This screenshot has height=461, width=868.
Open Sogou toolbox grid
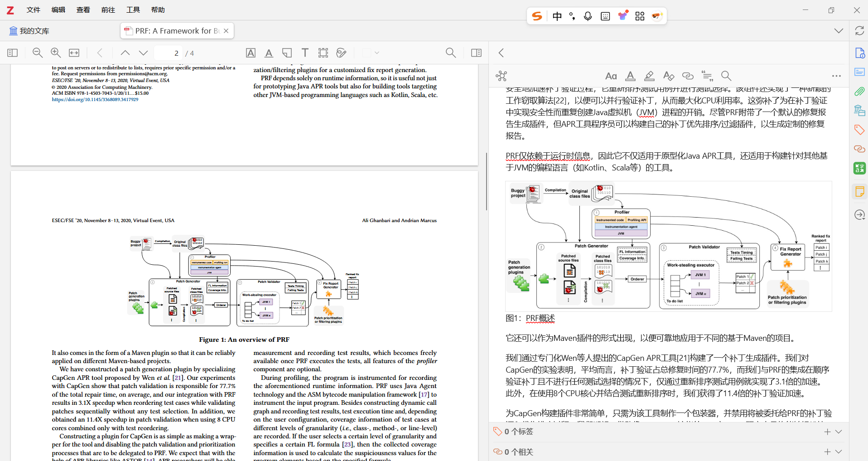pyautogui.click(x=640, y=16)
